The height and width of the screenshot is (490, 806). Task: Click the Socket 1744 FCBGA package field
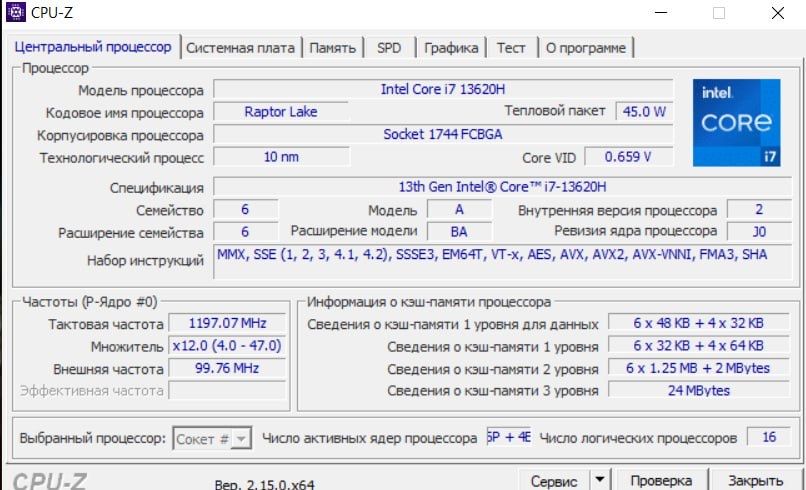(443, 134)
